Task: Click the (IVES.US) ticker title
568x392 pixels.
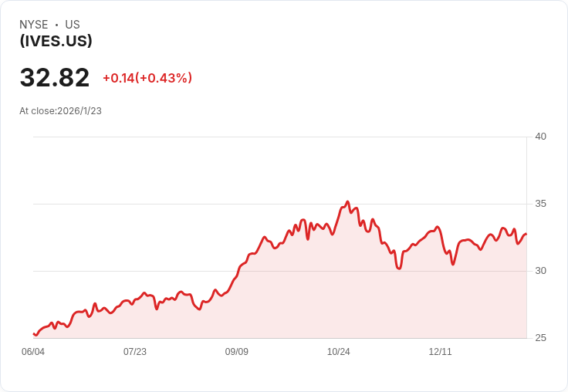Action: pyautogui.click(x=56, y=41)
